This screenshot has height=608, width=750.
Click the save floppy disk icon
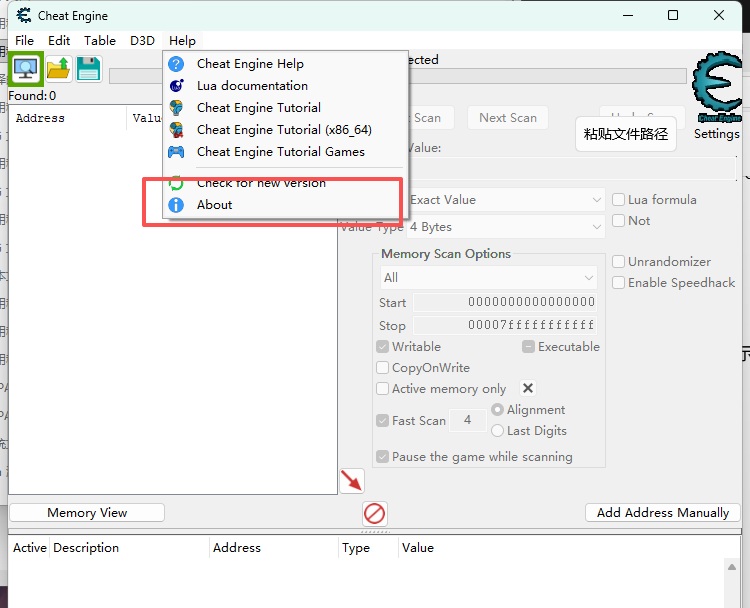pyautogui.click(x=88, y=69)
